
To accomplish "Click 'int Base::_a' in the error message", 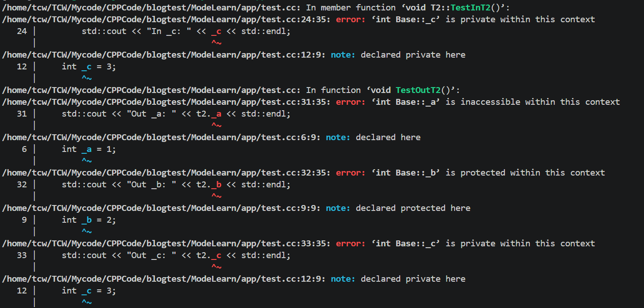I will [406, 102].
